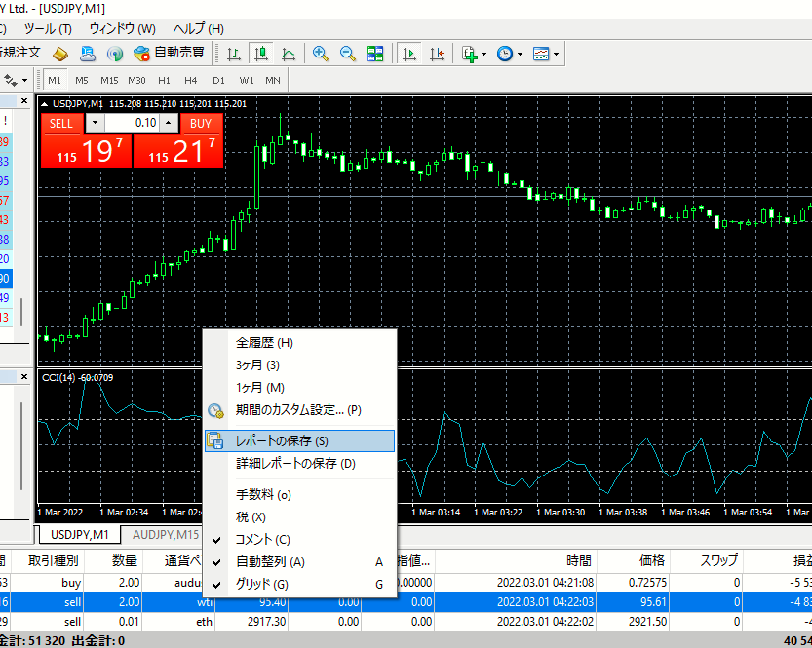This screenshot has height=648, width=812.
Task: Increase lot volume with up arrow
Action: [x=168, y=123]
